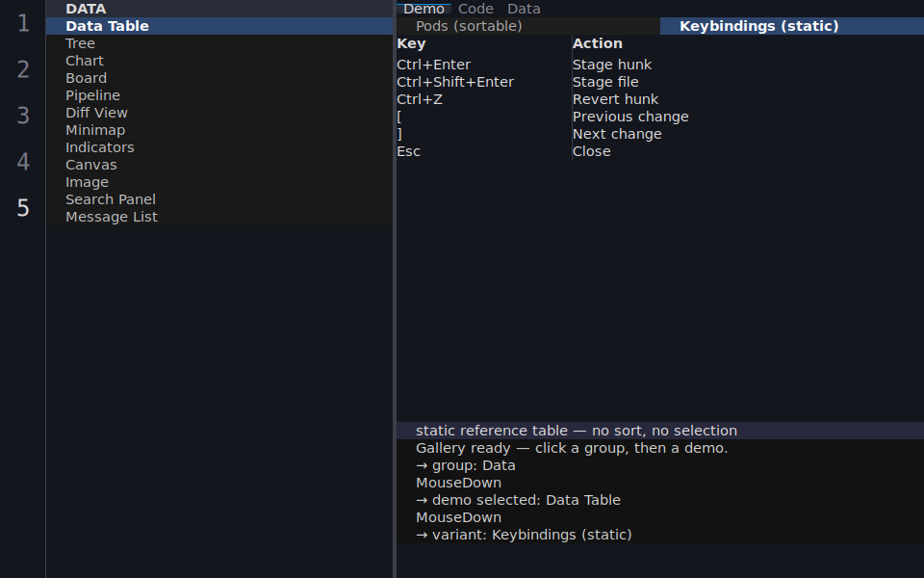Click the demo selected: Data Table log entry
The image size is (924, 578).
[660, 500]
